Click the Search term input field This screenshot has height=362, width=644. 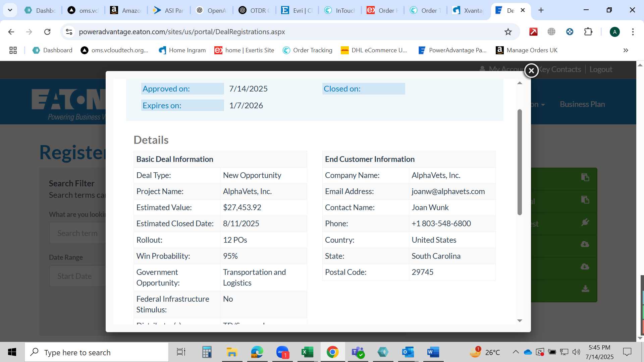click(x=78, y=233)
